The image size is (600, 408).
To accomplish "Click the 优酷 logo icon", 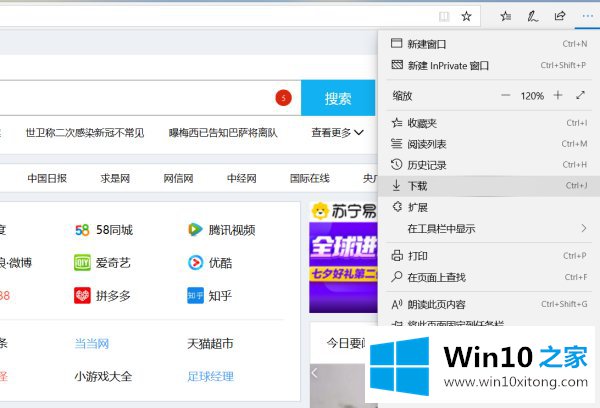I will point(196,263).
